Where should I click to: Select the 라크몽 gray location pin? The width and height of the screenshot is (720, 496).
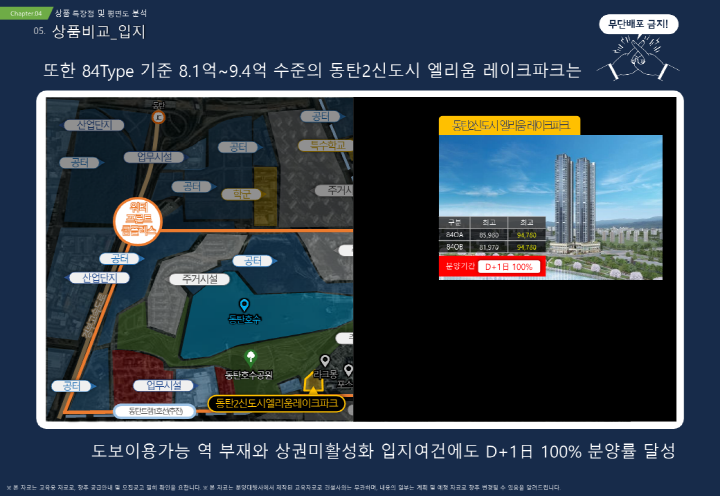point(324,361)
